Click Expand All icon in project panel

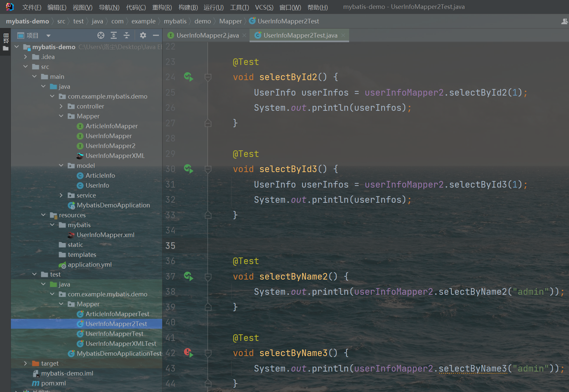click(114, 35)
